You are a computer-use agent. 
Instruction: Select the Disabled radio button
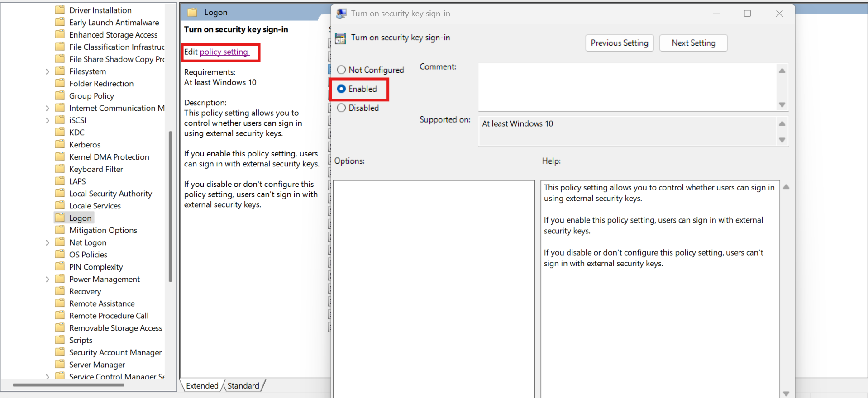click(x=341, y=108)
